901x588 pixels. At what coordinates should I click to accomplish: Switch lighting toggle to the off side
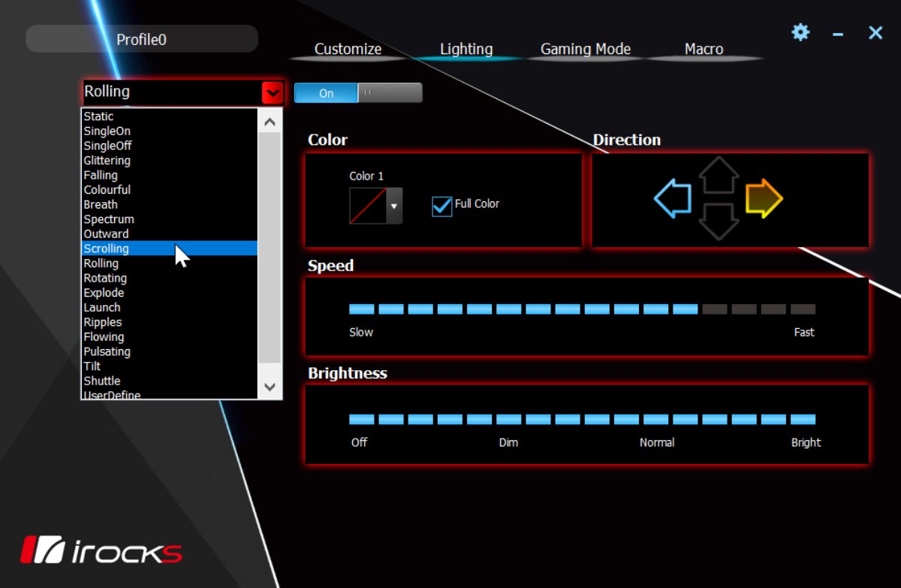tap(390, 93)
